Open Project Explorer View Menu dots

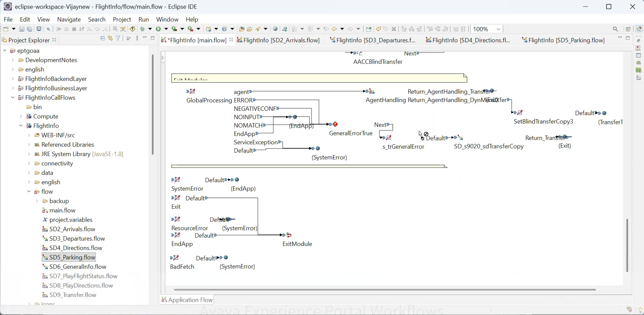[137, 38]
